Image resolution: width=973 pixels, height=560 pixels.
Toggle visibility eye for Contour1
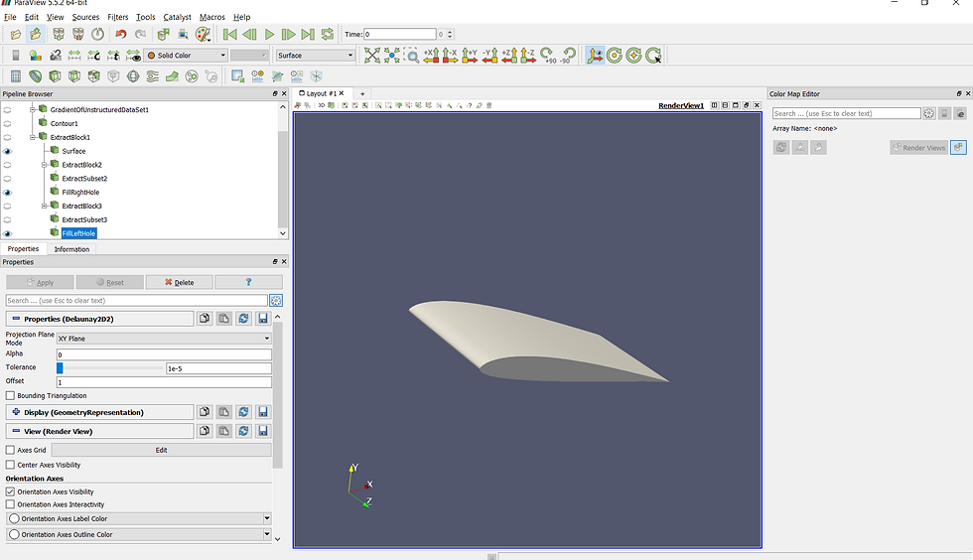point(8,123)
